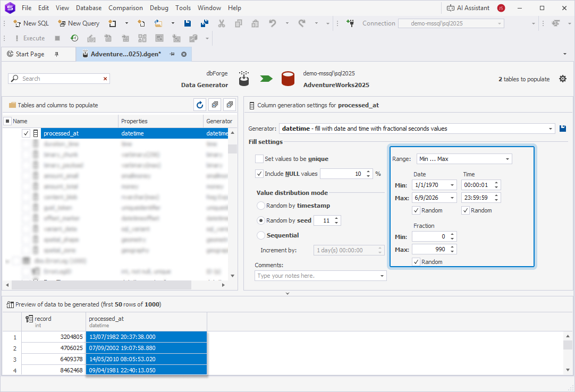Open the Range Min ... Max dropdown

tap(507, 159)
